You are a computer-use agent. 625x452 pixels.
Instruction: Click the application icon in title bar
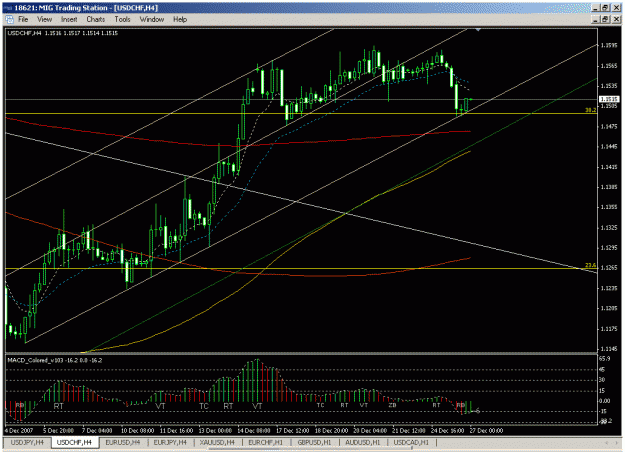pos(8,8)
